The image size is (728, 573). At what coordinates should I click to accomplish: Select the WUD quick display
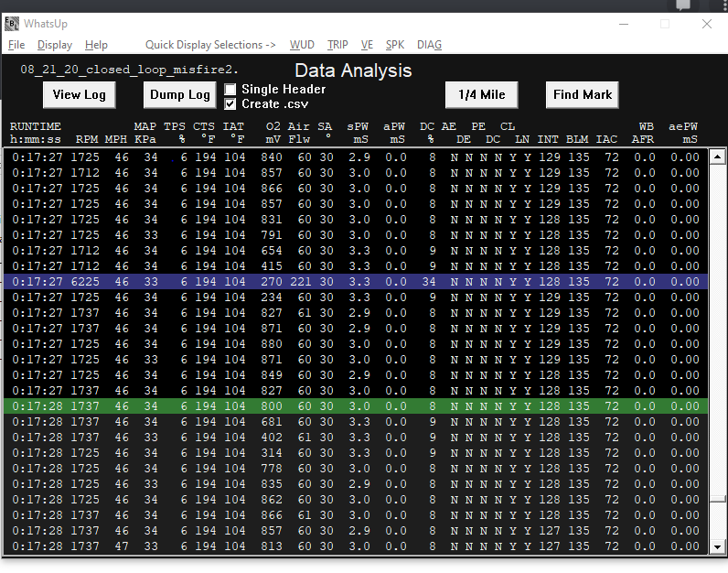[302, 45]
